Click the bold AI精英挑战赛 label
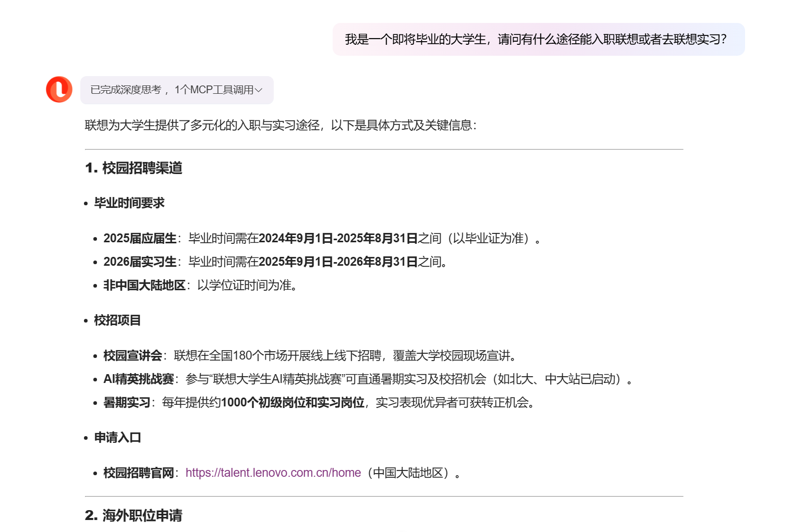Image resolution: width=804 pixels, height=532 pixels. (138, 379)
